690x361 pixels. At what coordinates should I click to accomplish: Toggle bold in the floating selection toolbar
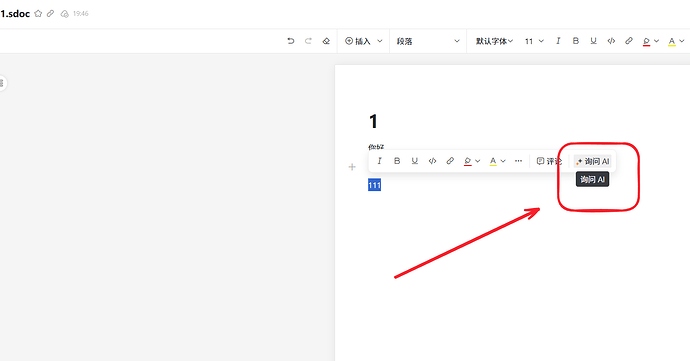397,161
